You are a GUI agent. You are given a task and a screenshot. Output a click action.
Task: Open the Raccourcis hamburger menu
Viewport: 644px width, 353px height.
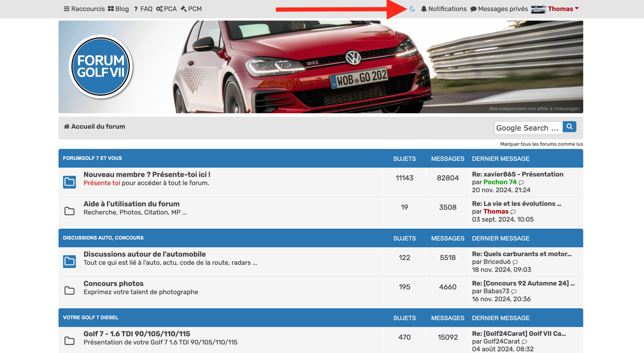(85, 9)
